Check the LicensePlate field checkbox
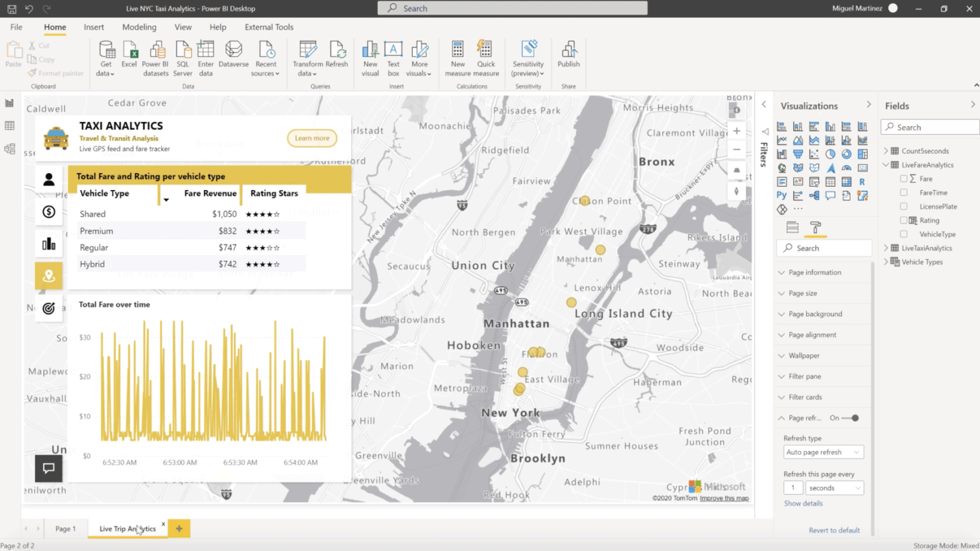This screenshot has width=980, height=551. [x=903, y=207]
